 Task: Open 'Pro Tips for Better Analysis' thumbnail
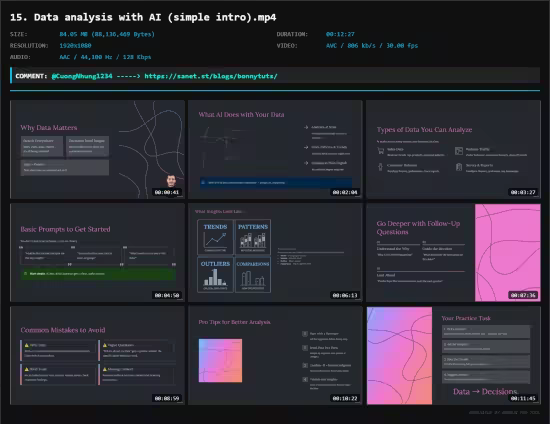coord(275,356)
